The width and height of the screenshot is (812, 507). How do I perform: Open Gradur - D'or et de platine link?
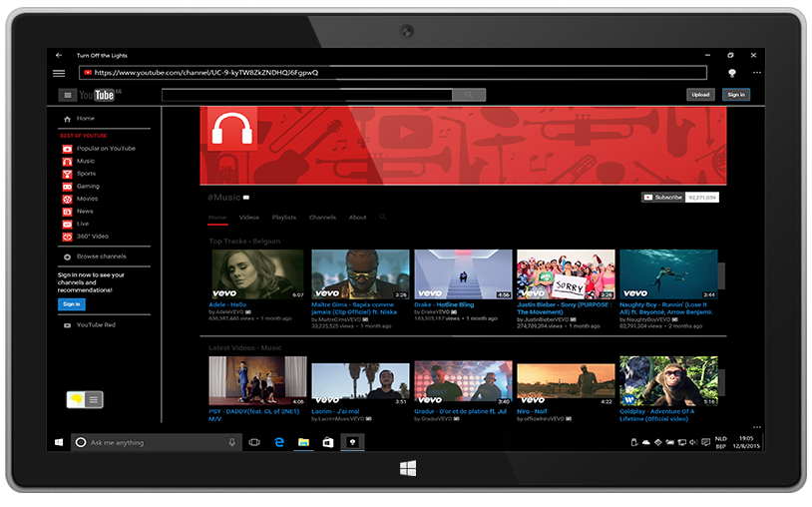pyautogui.click(x=461, y=412)
